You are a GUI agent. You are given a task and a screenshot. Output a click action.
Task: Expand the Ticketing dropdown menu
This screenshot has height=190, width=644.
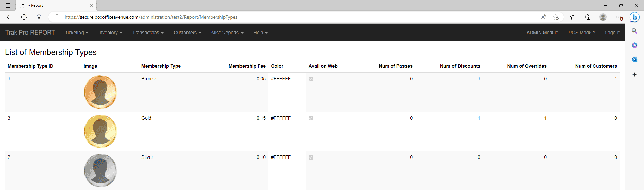[x=76, y=33]
